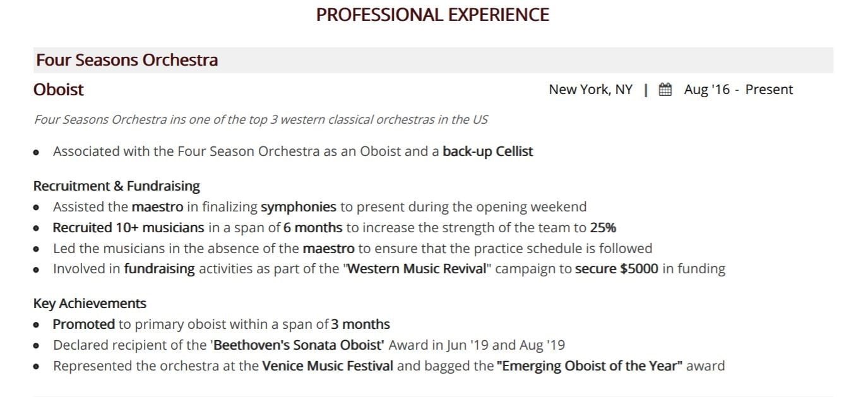Click the bold word Promoted
This screenshot has height=397, width=868.
tap(83, 324)
